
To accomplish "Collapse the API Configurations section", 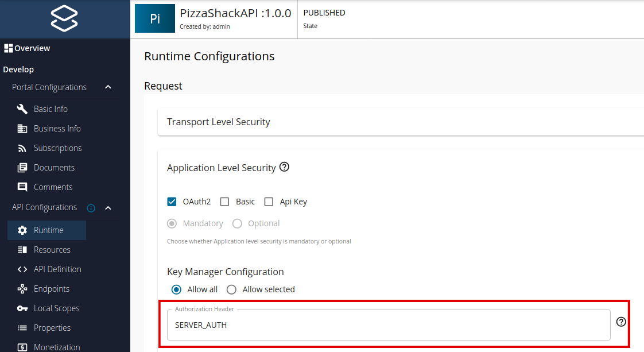I will 108,208.
